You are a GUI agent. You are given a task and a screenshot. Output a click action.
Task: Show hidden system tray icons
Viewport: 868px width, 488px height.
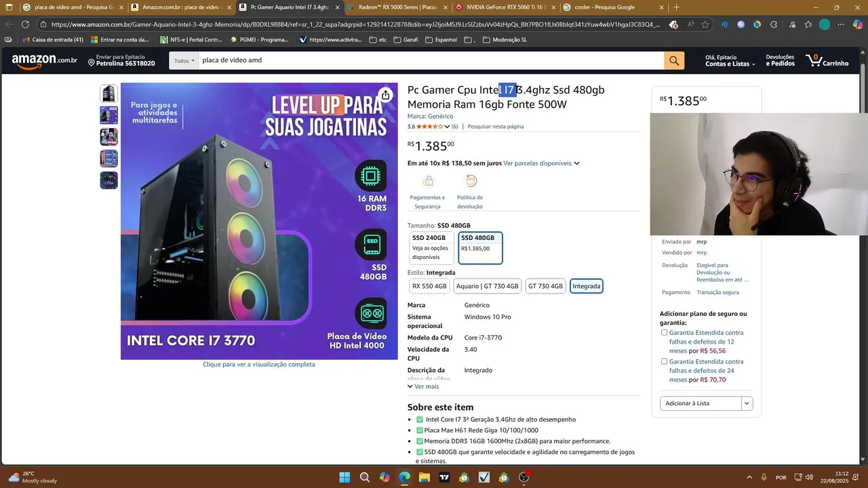(x=749, y=477)
